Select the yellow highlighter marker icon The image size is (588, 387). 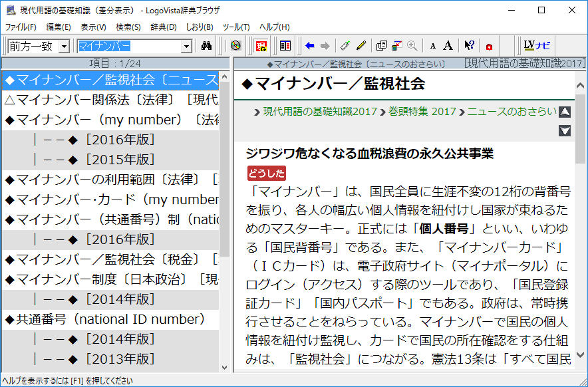361,46
